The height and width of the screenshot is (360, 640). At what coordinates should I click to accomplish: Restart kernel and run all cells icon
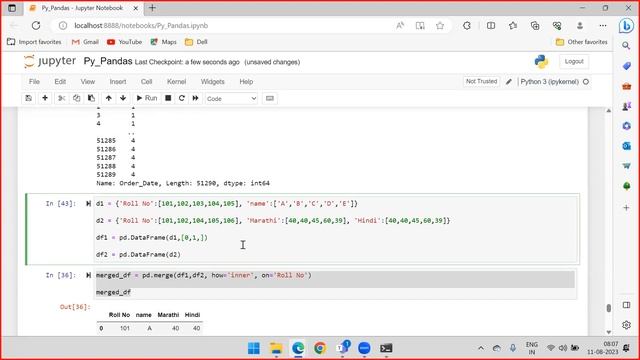(196, 98)
